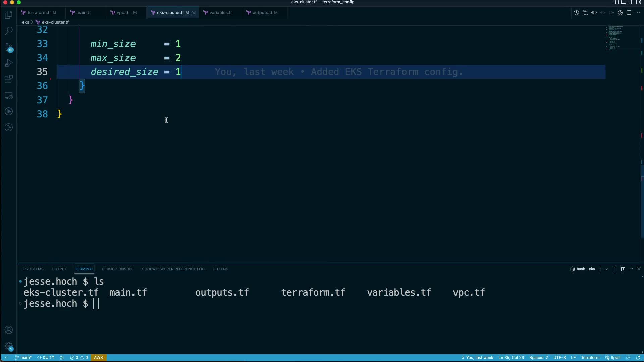
Task: Split the terminal pane
Action: pos(614,269)
